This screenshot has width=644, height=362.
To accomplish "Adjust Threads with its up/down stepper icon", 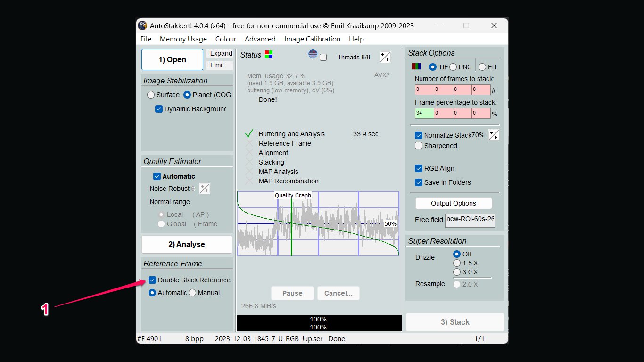I will [385, 57].
